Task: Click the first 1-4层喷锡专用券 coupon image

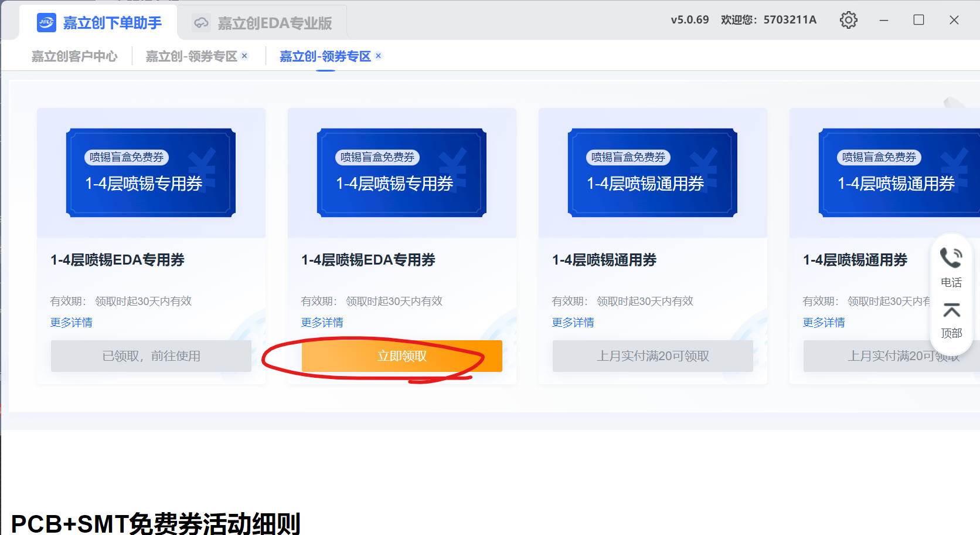Action: click(x=151, y=173)
